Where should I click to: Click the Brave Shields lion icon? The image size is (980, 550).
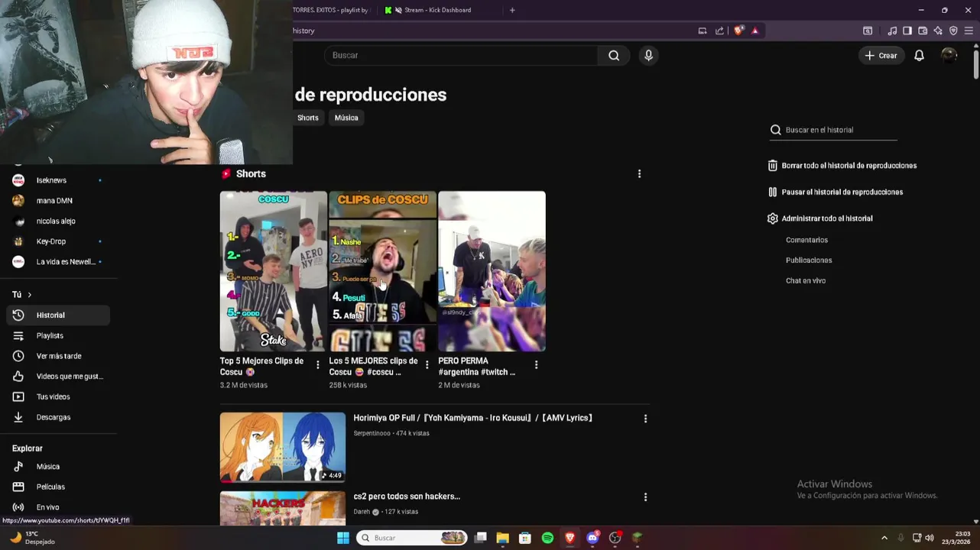(738, 31)
